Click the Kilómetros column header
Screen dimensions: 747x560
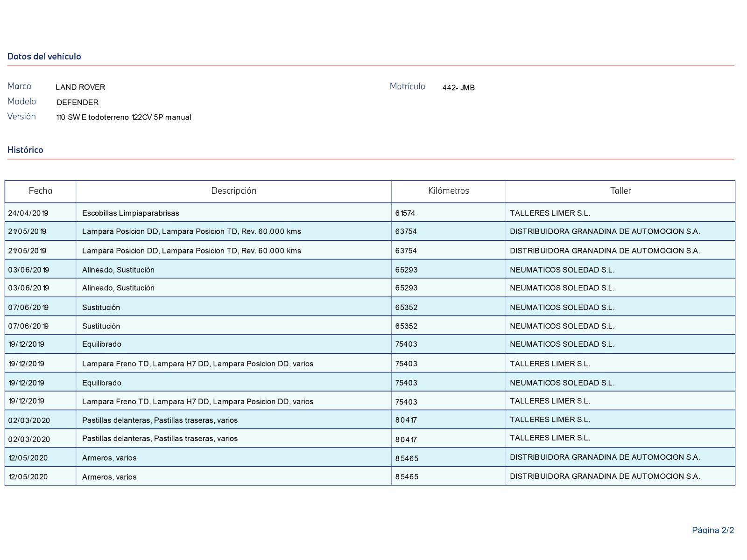pos(448,191)
